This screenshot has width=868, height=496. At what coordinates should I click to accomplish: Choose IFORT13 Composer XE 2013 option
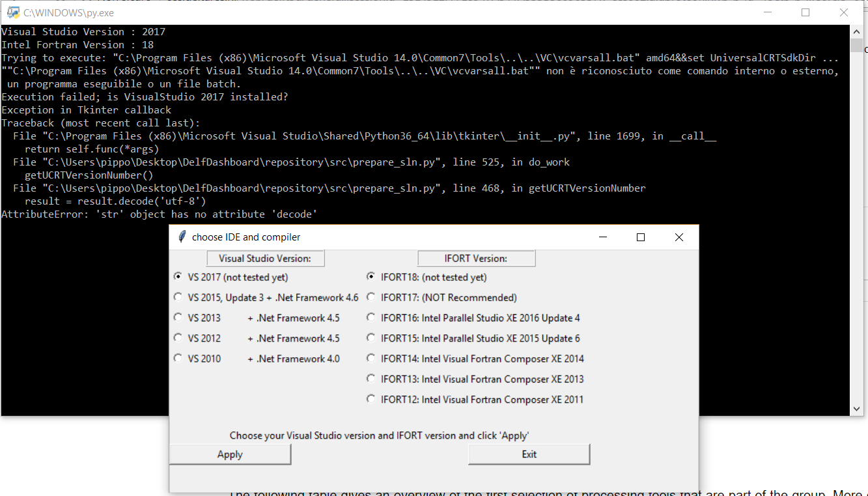click(x=371, y=379)
